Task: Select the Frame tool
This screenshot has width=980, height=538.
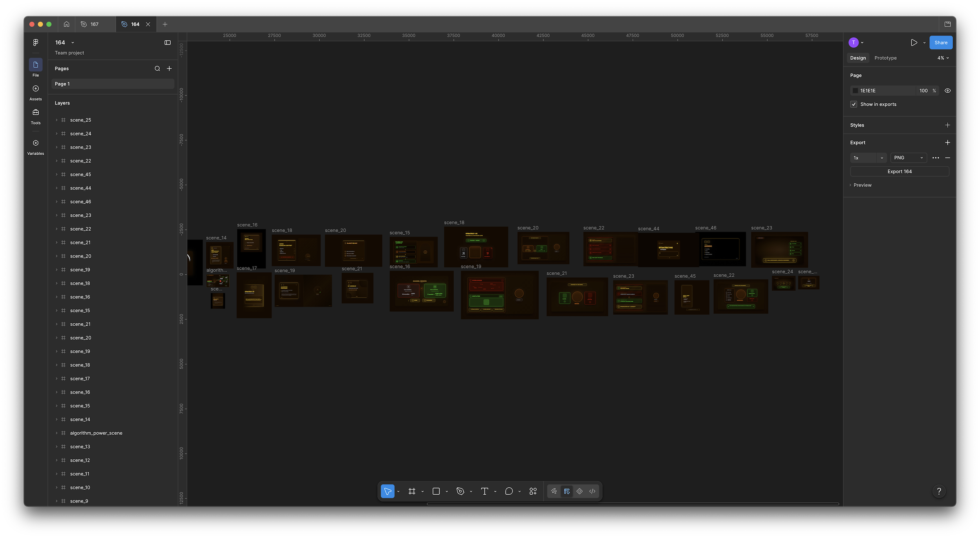Action: pyautogui.click(x=412, y=491)
